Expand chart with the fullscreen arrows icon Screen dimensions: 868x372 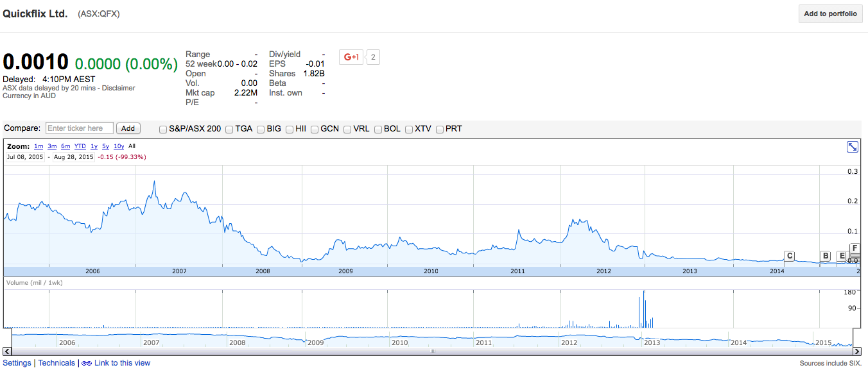(853, 147)
